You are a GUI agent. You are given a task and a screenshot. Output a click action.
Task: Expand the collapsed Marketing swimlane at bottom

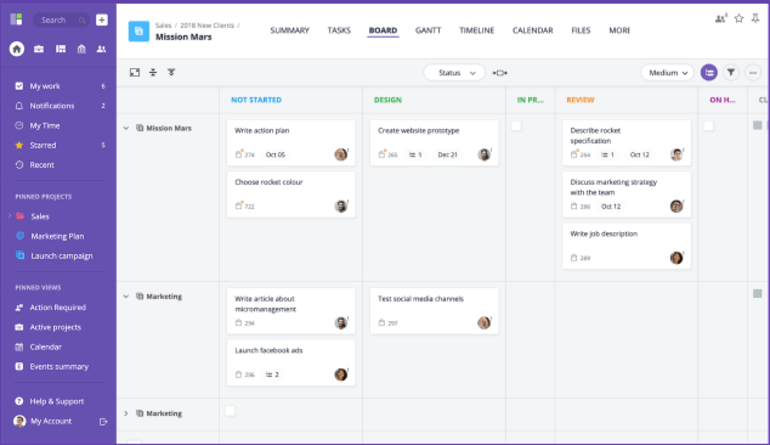point(126,414)
